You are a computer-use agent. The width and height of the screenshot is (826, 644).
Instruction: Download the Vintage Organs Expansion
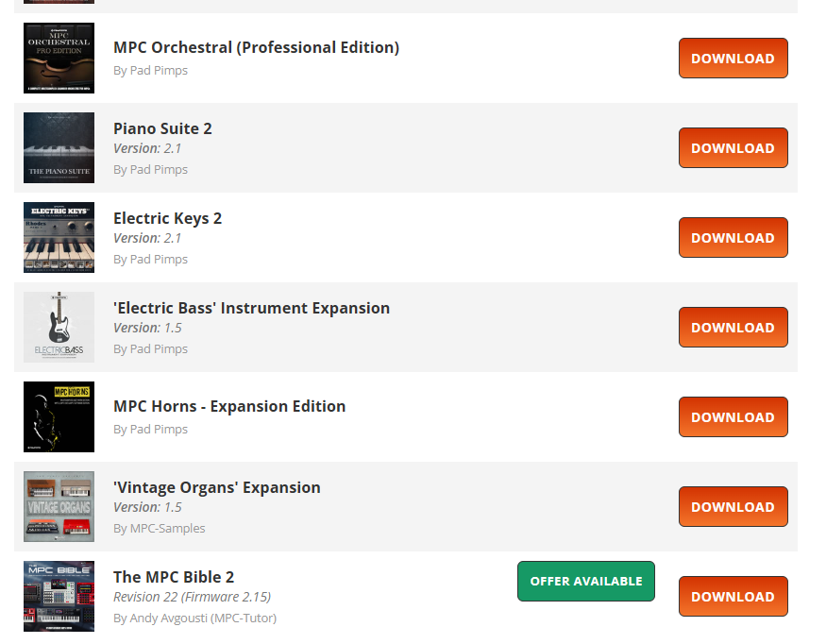click(733, 506)
